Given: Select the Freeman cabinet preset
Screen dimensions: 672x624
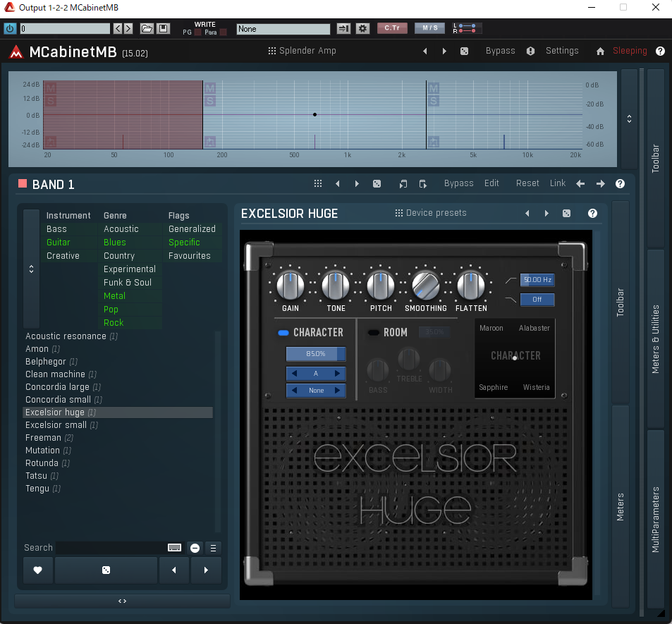Looking at the screenshot, I should click(118, 438).
